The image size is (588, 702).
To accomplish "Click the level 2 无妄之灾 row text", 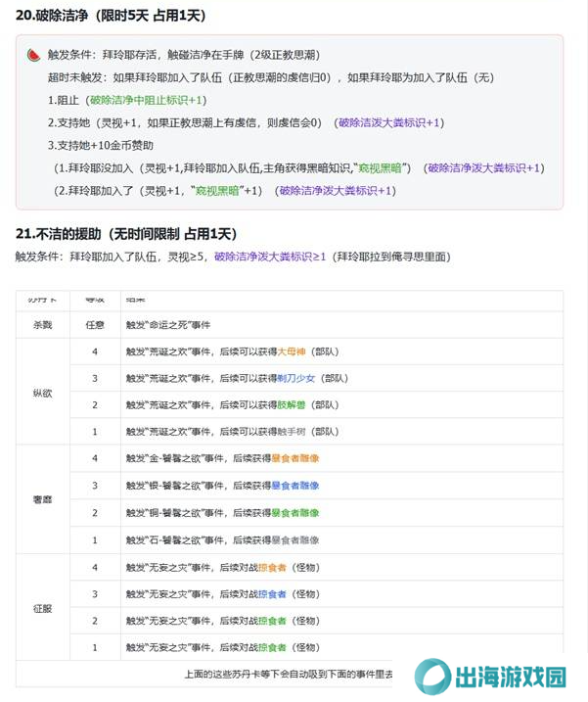I will pyautogui.click(x=223, y=621).
